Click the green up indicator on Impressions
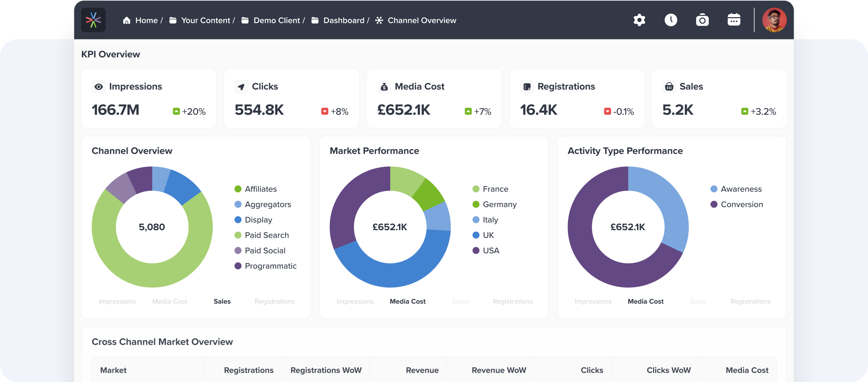868x382 pixels. click(176, 111)
